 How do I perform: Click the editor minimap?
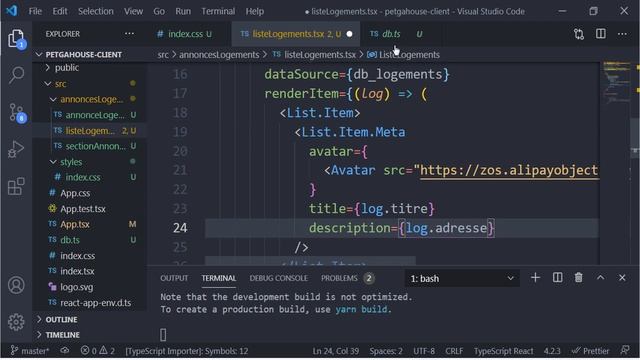(616, 163)
